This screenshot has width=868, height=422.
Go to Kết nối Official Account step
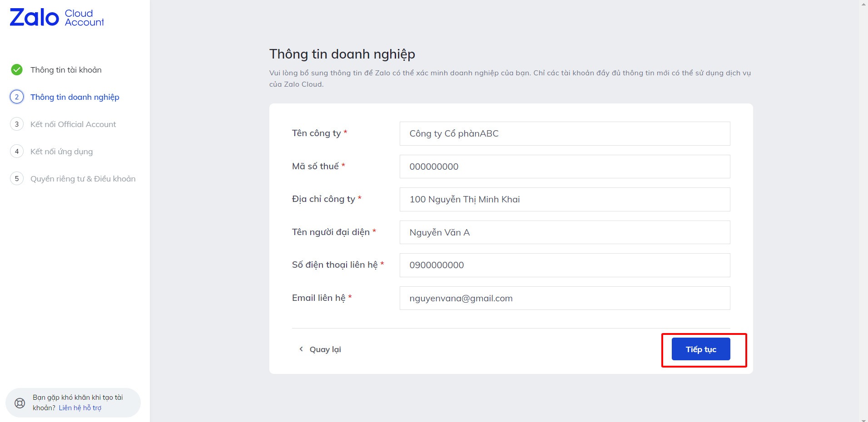pyautogui.click(x=73, y=124)
